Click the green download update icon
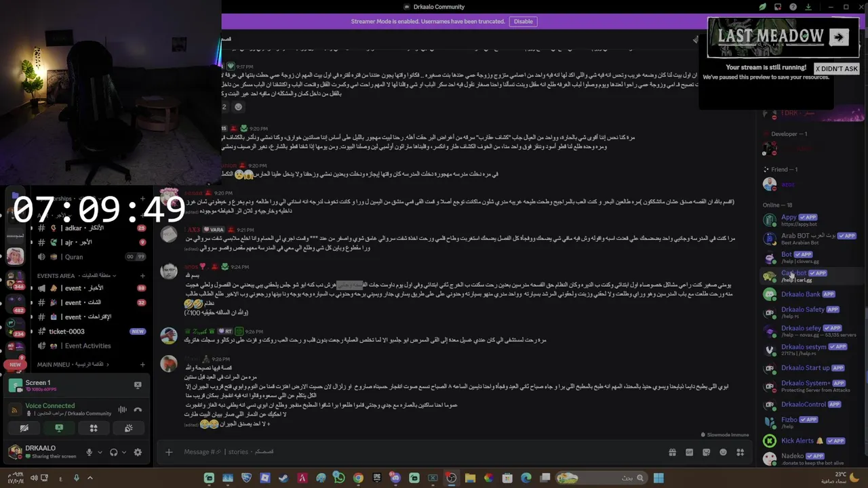The image size is (868, 488). pos(808,7)
